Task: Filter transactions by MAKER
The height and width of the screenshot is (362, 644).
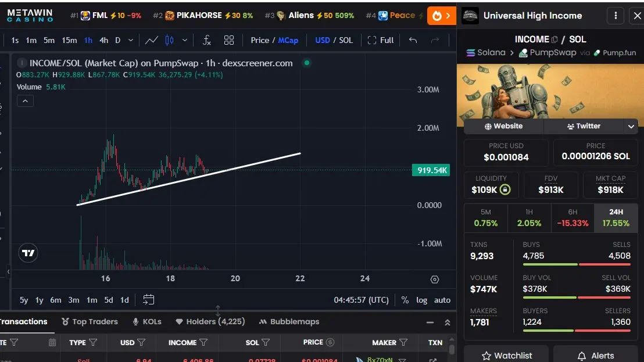Action: click(403, 342)
